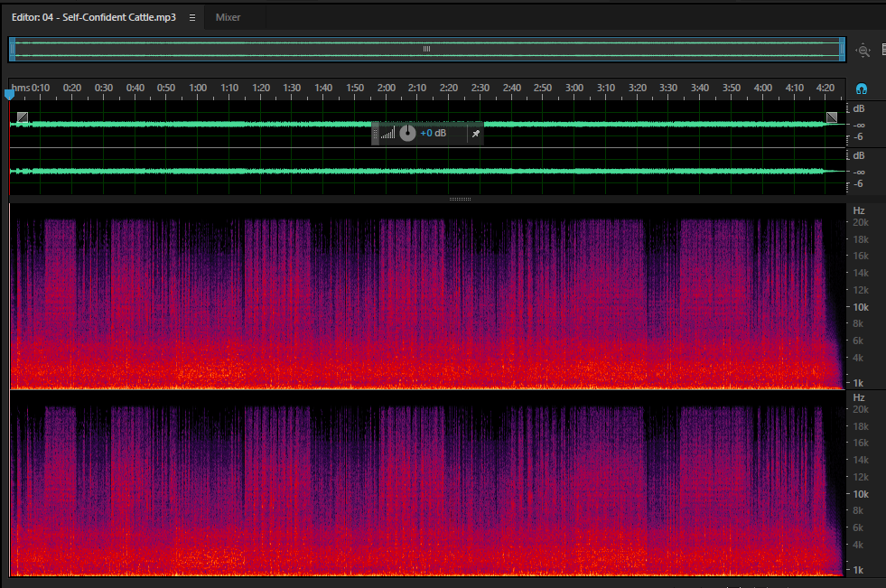The image size is (886, 588).
Task: Click the HUD volume knob
Action: tap(407, 134)
